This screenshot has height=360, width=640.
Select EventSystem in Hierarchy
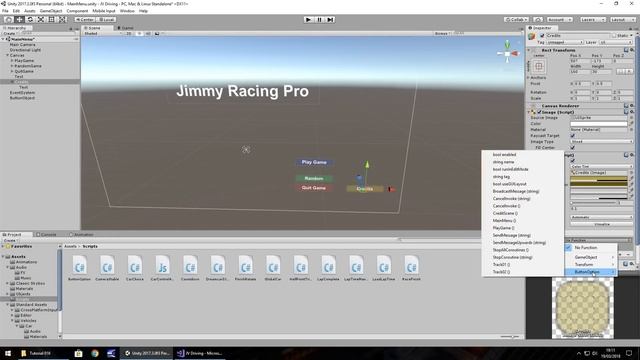pyautogui.click(x=22, y=93)
